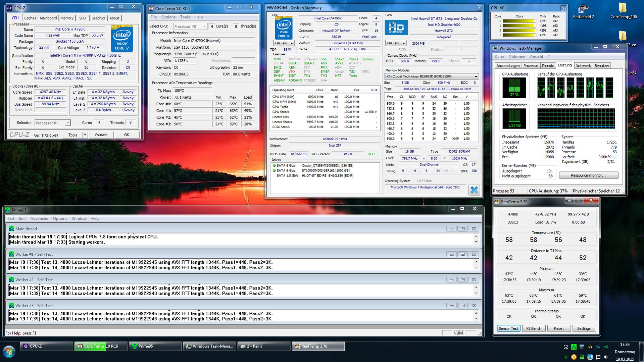Click the green Prime95 tray icon

[x=574, y=347]
